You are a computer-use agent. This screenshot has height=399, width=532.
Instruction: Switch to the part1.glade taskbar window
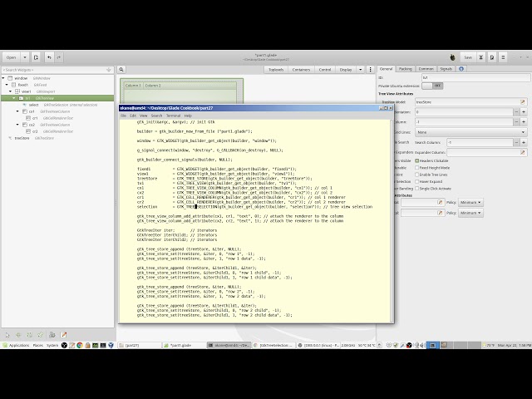point(184,345)
